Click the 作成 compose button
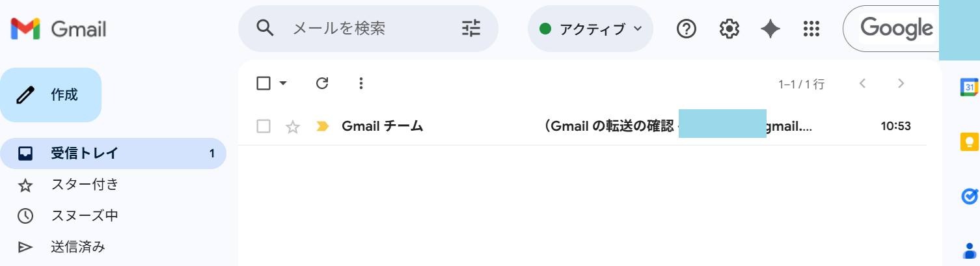 (x=51, y=95)
